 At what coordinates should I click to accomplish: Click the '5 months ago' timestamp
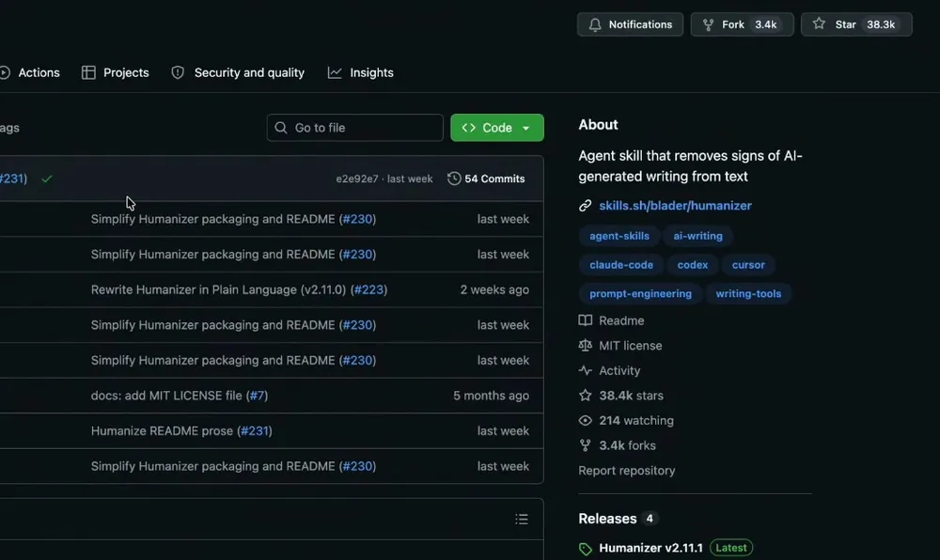491,396
